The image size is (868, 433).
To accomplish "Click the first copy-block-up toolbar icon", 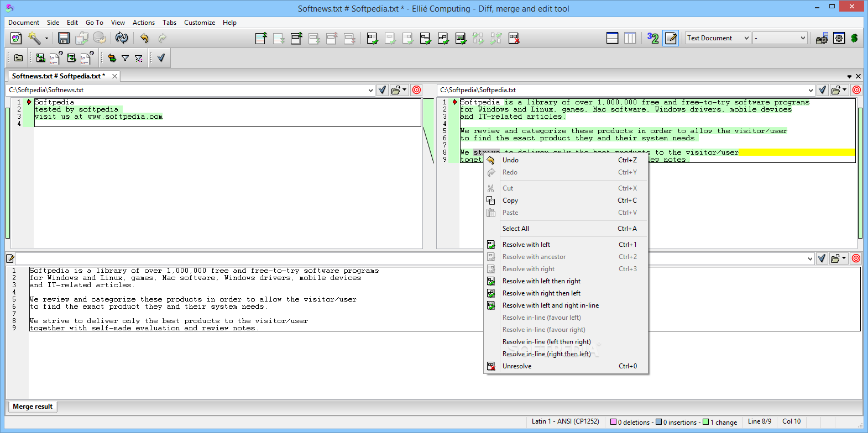I will [x=261, y=38].
